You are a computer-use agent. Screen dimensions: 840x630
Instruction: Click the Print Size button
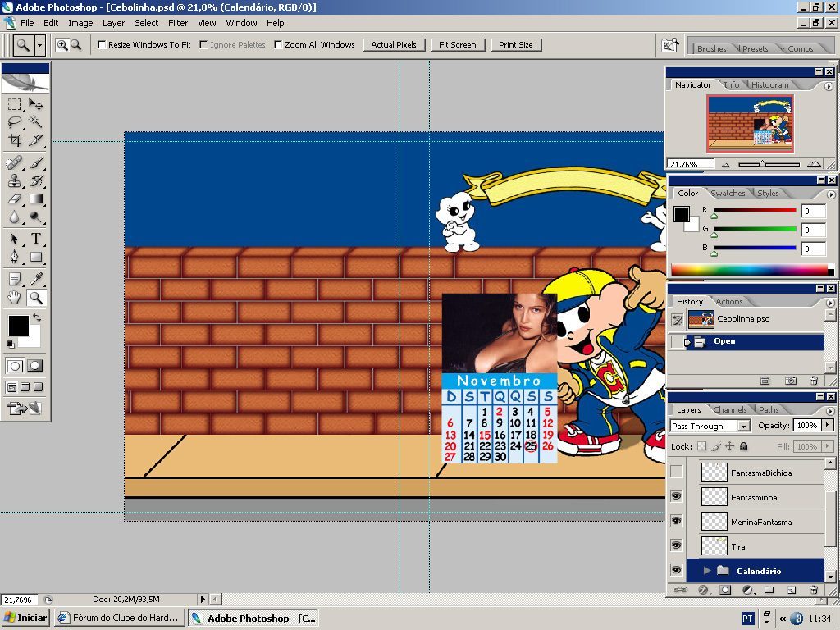[516, 45]
